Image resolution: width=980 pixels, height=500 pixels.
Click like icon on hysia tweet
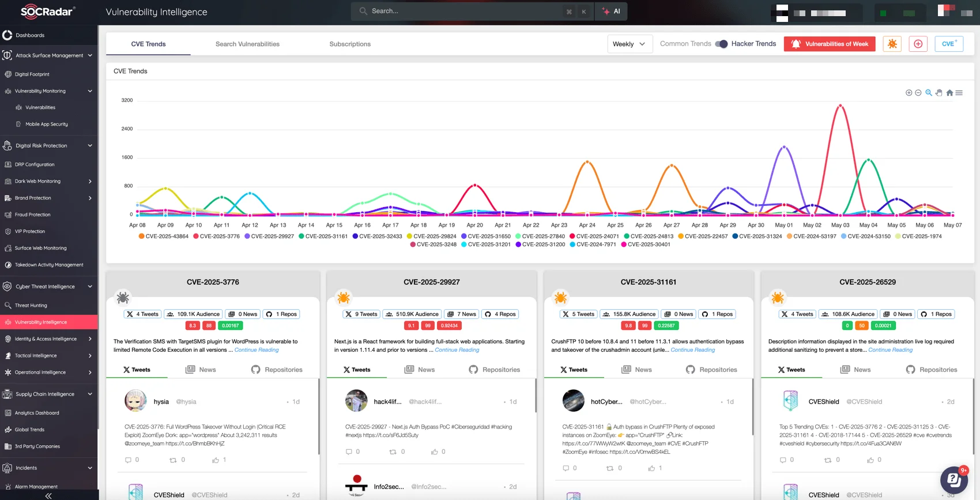(x=216, y=460)
